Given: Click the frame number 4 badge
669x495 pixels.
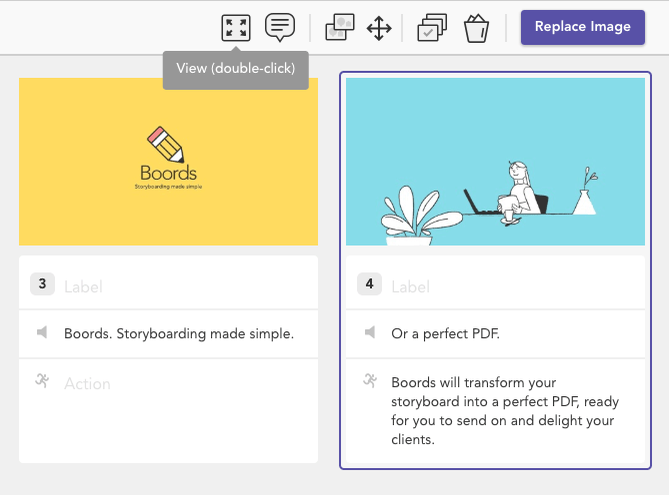Looking at the screenshot, I should [x=369, y=284].
